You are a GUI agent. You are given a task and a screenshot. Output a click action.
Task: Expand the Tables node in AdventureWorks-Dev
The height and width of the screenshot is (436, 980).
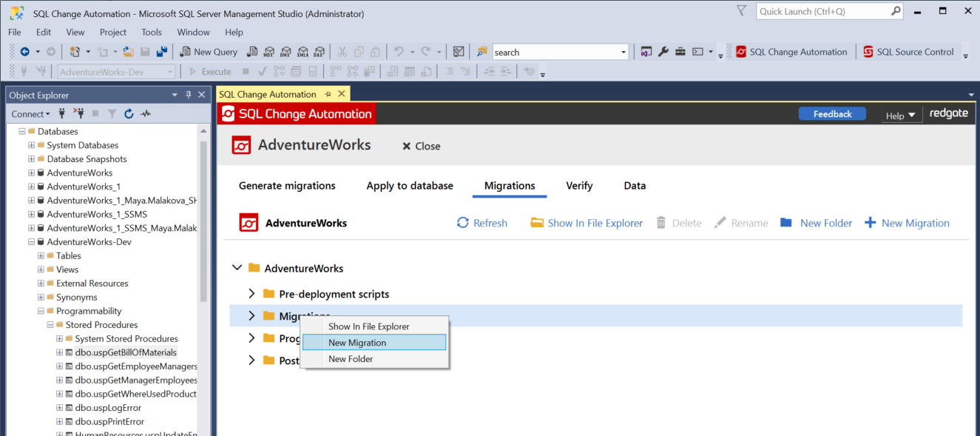tap(41, 255)
